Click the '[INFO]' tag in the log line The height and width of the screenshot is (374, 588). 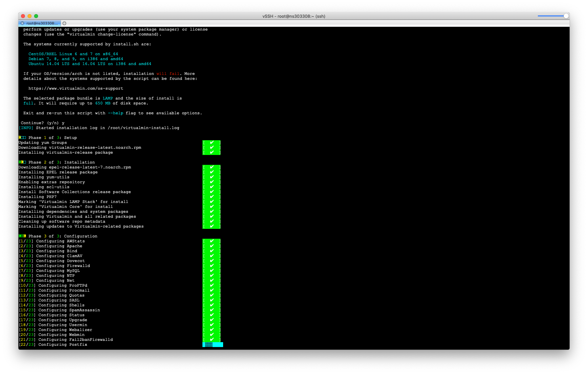(26, 128)
